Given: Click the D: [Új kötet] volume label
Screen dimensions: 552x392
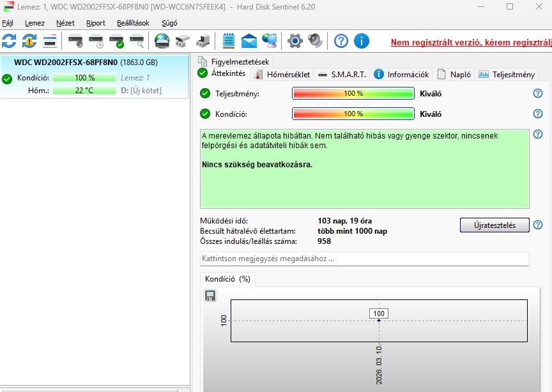Looking at the screenshot, I should [x=141, y=91].
